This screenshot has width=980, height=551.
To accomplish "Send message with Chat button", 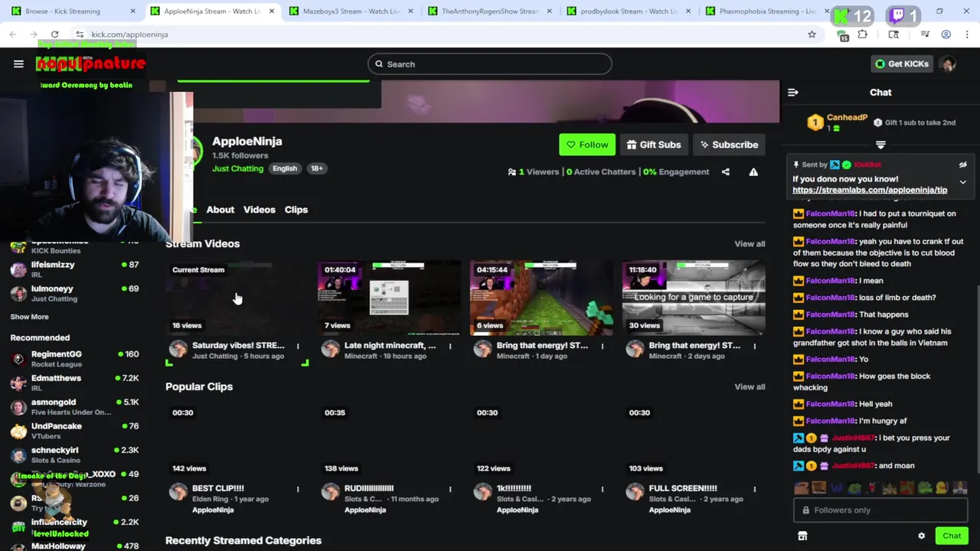I will (x=952, y=536).
